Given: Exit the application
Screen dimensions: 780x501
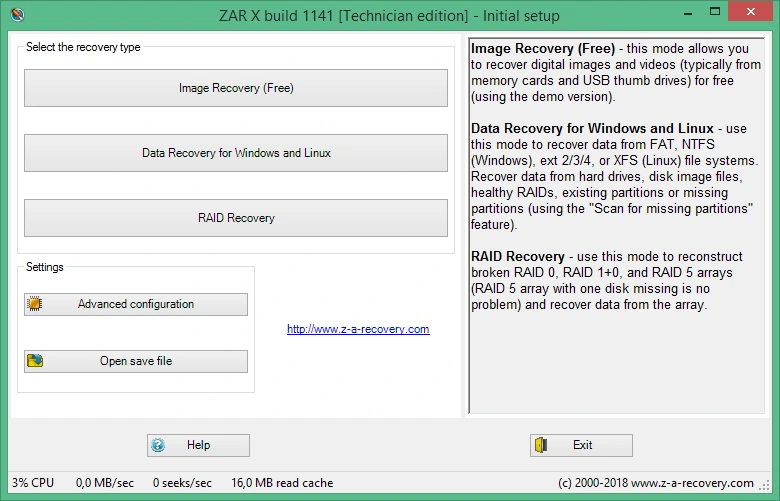Looking at the screenshot, I should point(582,445).
